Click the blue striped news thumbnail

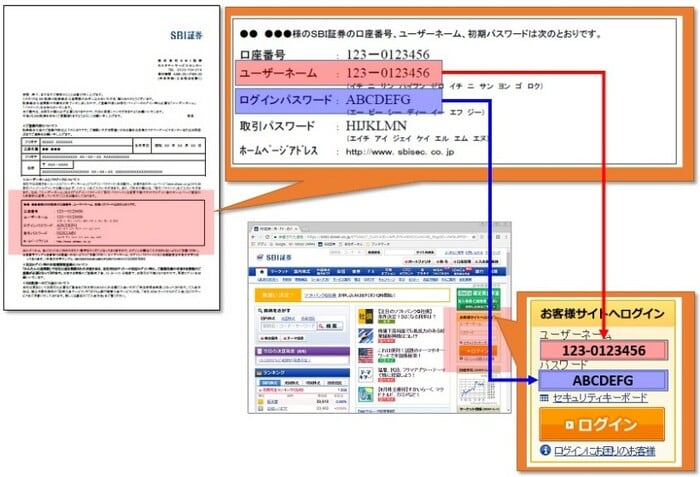point(366,336)
